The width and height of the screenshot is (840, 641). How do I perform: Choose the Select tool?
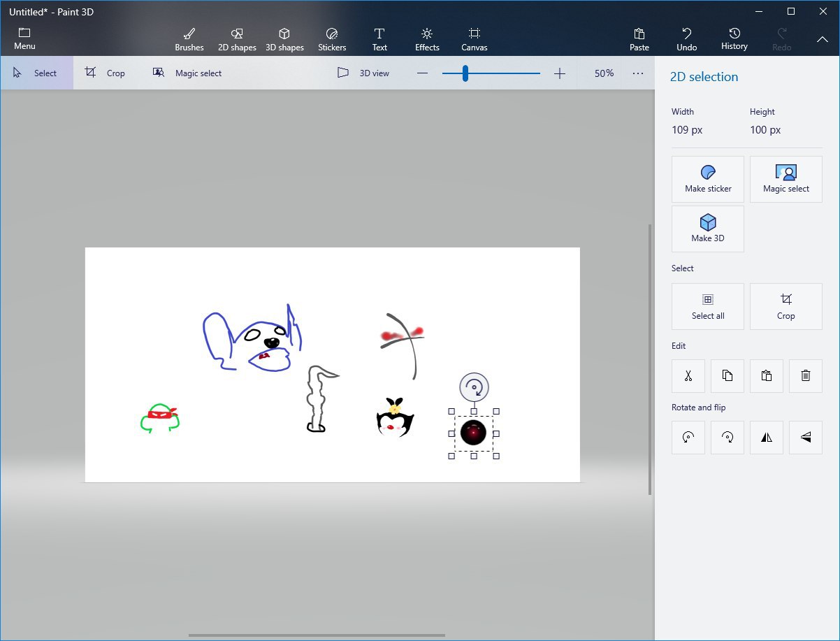pyautogui.click(x=36, y=73)
